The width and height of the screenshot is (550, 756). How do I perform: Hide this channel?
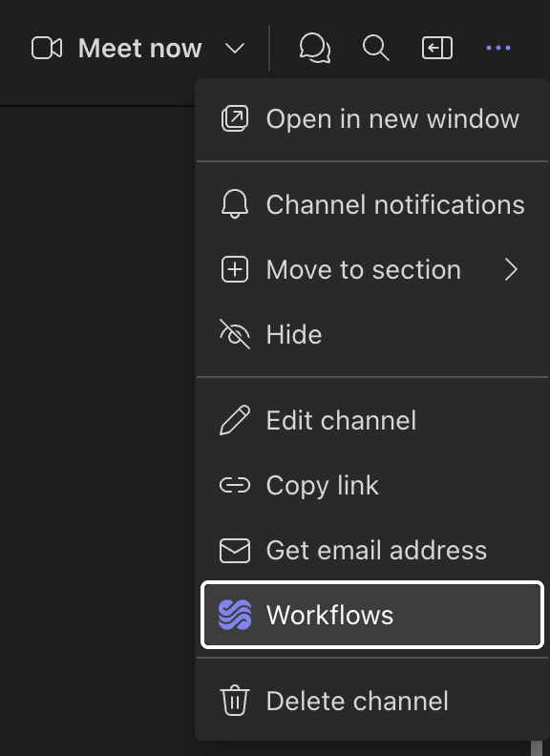pos(372,334)
